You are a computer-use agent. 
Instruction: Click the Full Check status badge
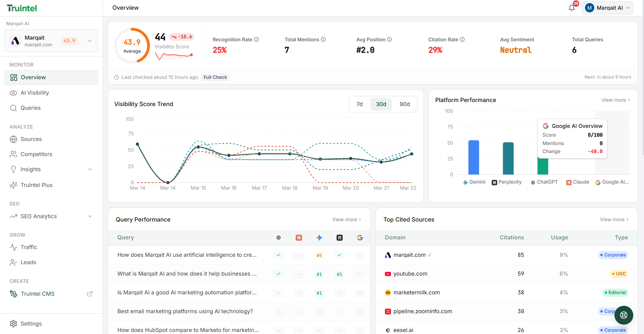coord(215,77)
